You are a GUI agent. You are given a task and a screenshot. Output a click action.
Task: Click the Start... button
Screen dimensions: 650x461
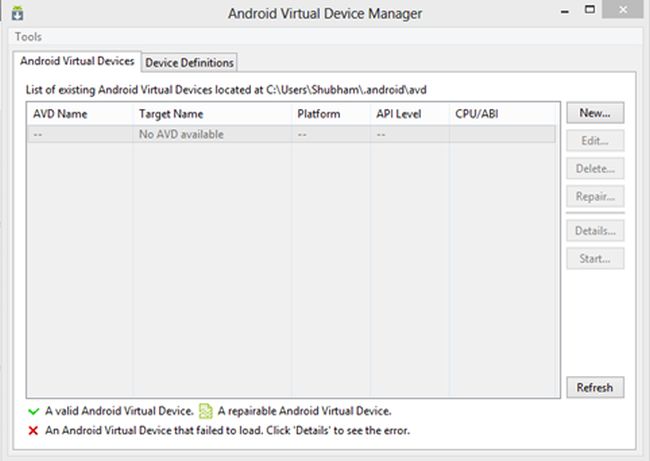point(595,259)
